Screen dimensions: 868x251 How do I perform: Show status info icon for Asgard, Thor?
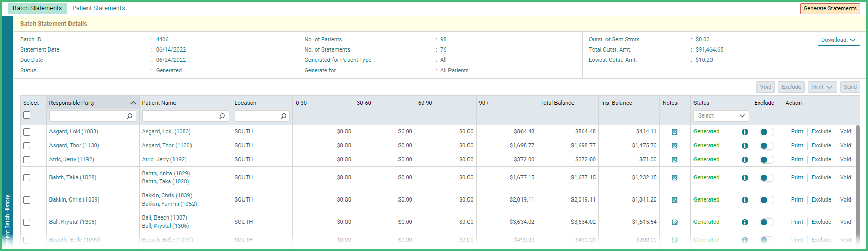click(744, 146)
